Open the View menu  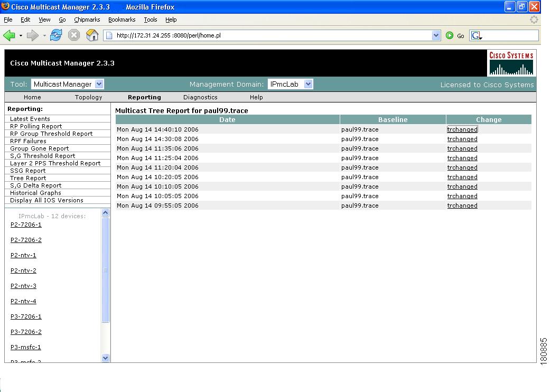44,20
